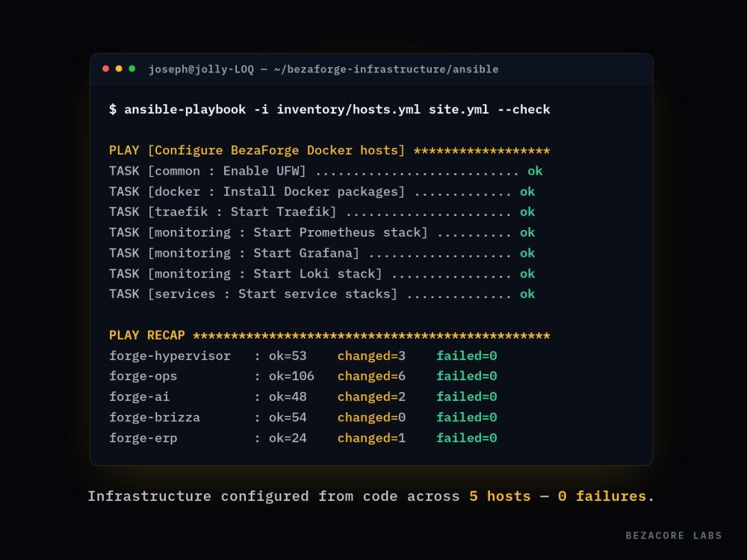Select the Start Loki stack task line
This screenshot has width=747, height=560.
[322, 274]
